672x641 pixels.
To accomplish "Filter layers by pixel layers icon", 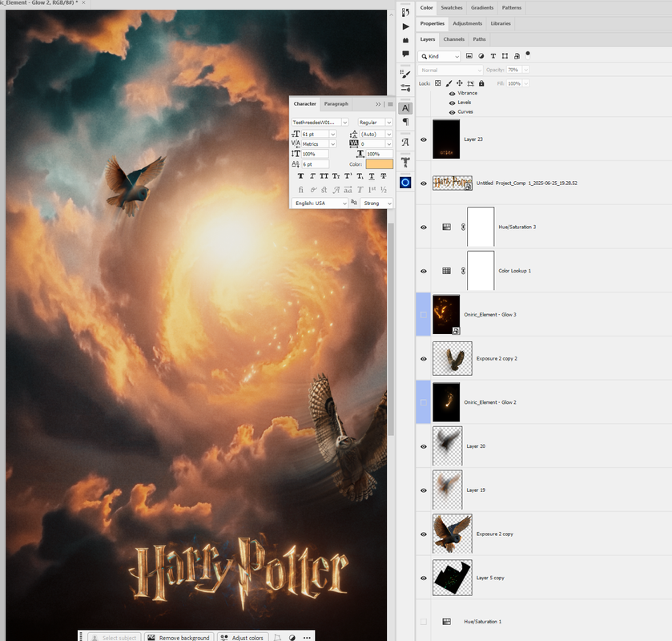I will tap(469, 56).
